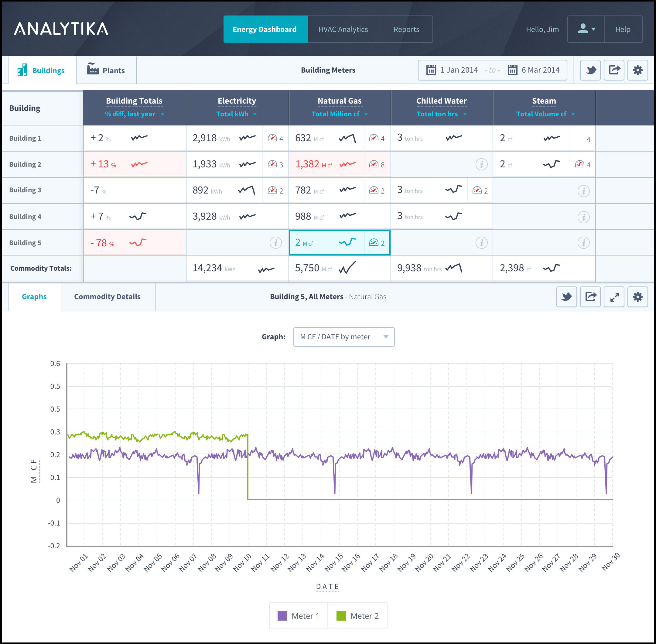Screen dimensions: 656x644
Task: Open Natural Gas Total Million cf dropdown
Action: pos(340,114)
